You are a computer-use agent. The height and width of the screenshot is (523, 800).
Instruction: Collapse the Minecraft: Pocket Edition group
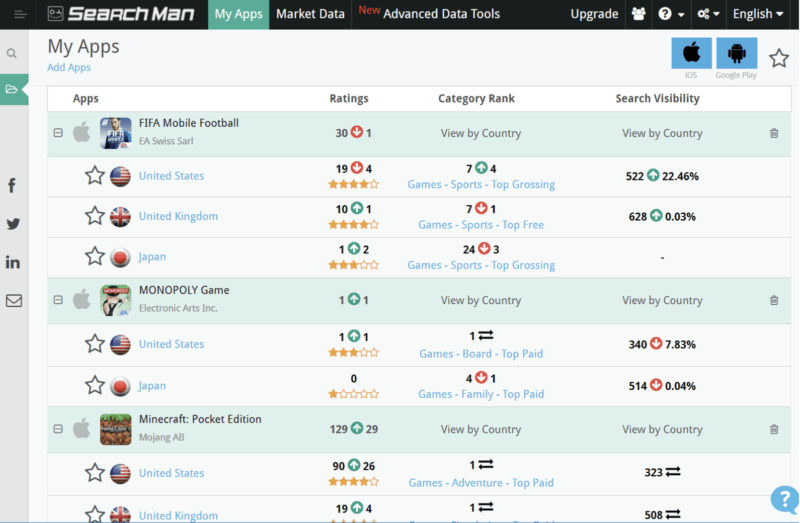coord(58,429)
